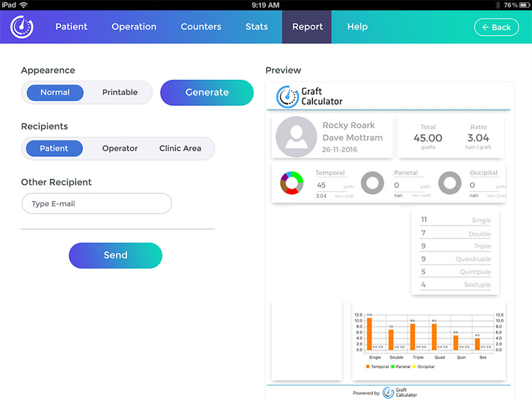Select Patient in the Recipients group
The height and width of the screenshot is (399, 532).
(54, 148)
